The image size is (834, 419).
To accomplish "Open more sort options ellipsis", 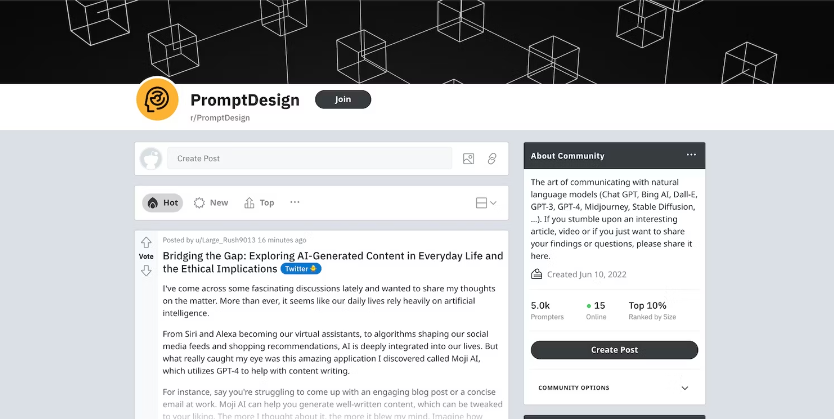I will click(294, 202).
